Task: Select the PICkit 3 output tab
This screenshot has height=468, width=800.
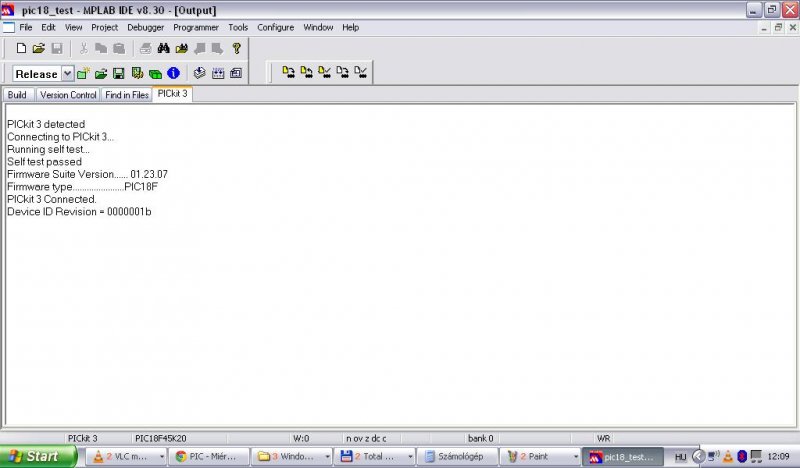Action: pyautogui.click(x=172, y=94)
